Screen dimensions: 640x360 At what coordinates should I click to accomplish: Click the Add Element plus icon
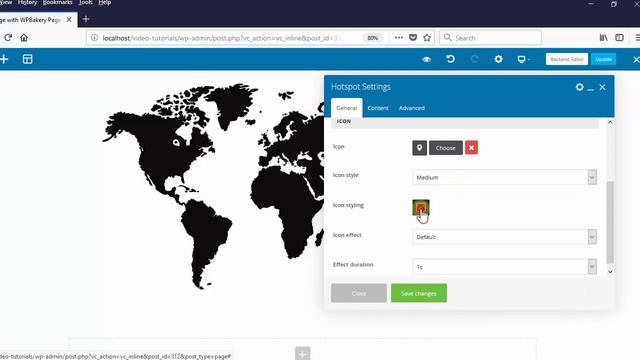[x=4, y=59]
